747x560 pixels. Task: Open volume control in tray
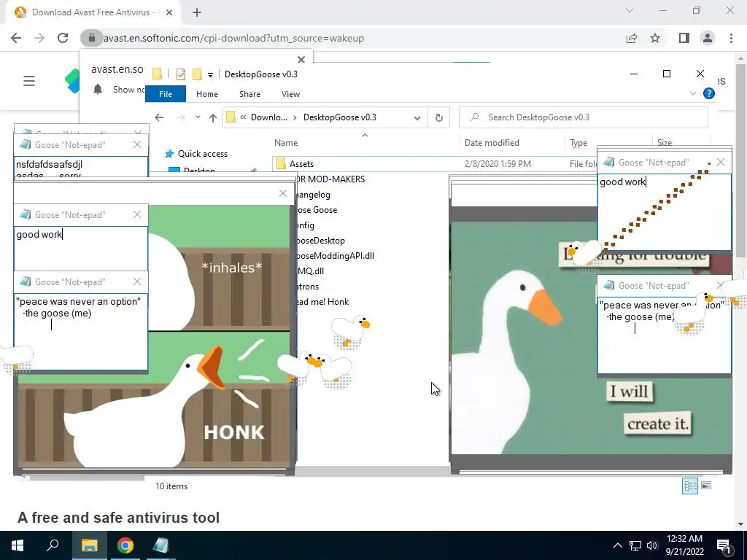[x=652, y=545]
